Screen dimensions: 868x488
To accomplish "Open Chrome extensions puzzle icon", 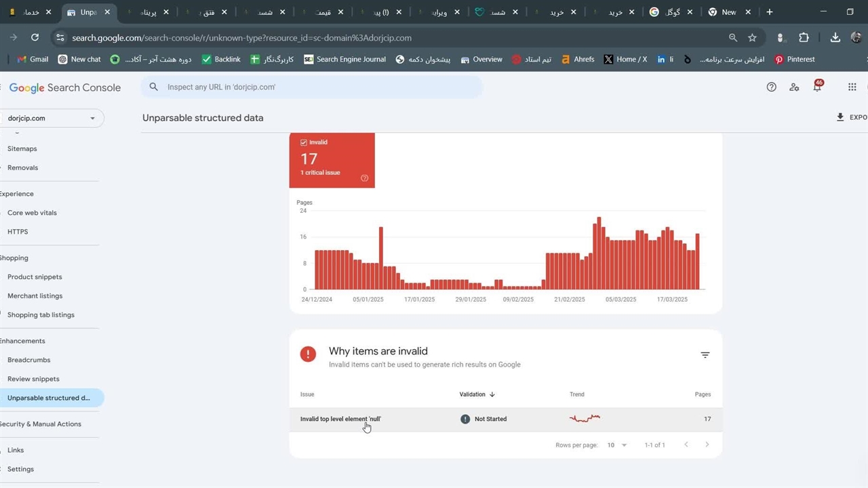I will 804,38.
